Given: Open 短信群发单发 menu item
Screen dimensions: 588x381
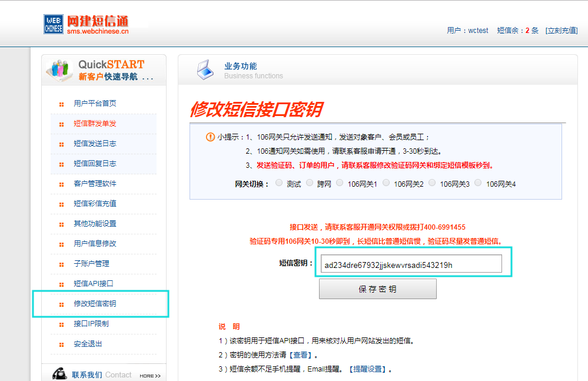Looking at the screenshot, I should click(x=95, y=124).
